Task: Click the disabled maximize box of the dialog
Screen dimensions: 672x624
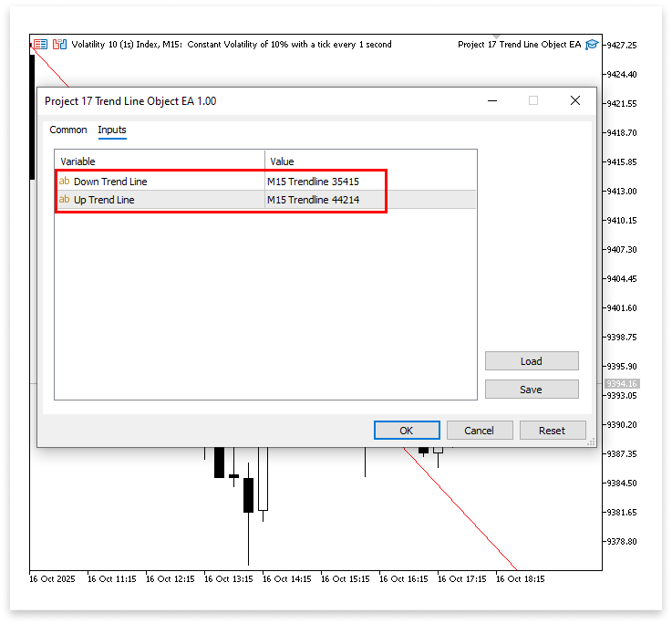Action: tap(533, 100)
